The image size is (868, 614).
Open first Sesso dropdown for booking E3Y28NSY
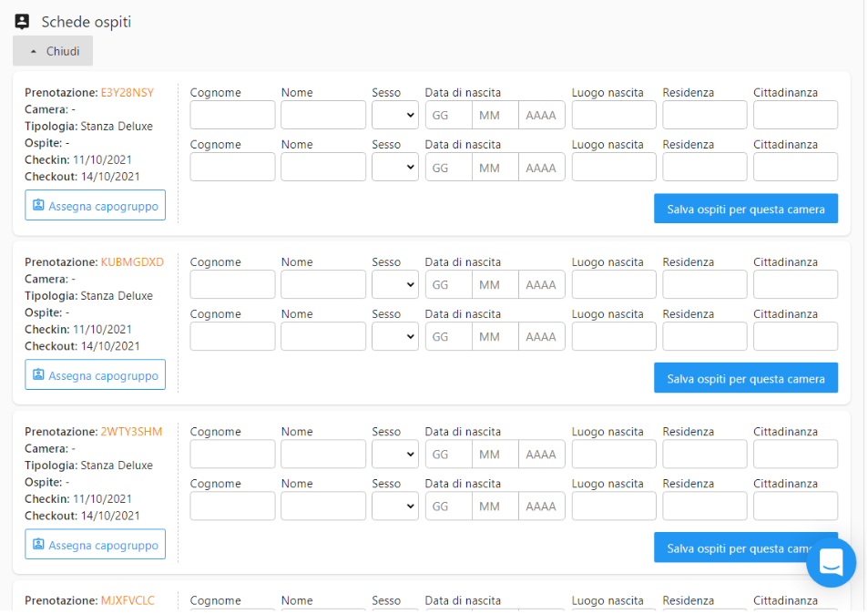pos(394,115)
